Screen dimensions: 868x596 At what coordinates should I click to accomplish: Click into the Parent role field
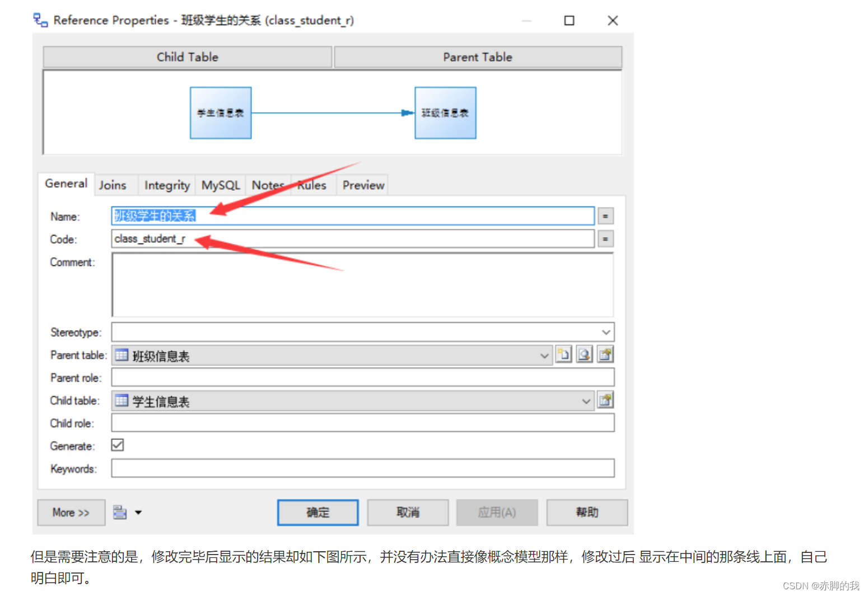[363, 378]
